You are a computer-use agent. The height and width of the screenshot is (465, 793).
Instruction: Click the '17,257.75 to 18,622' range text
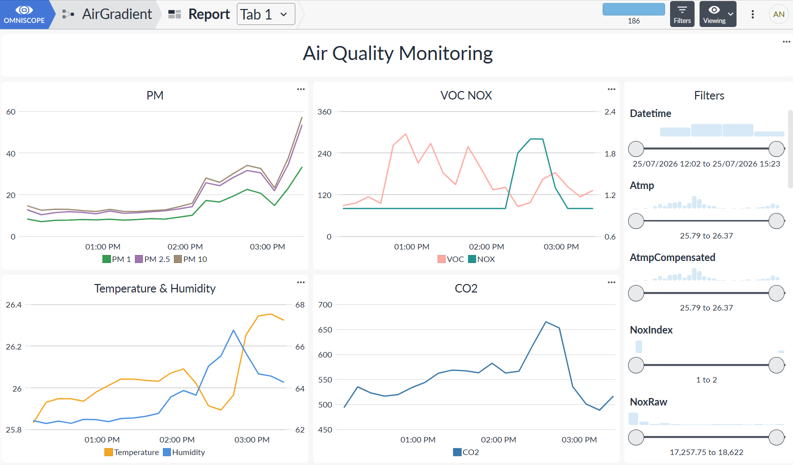[707, 452]
